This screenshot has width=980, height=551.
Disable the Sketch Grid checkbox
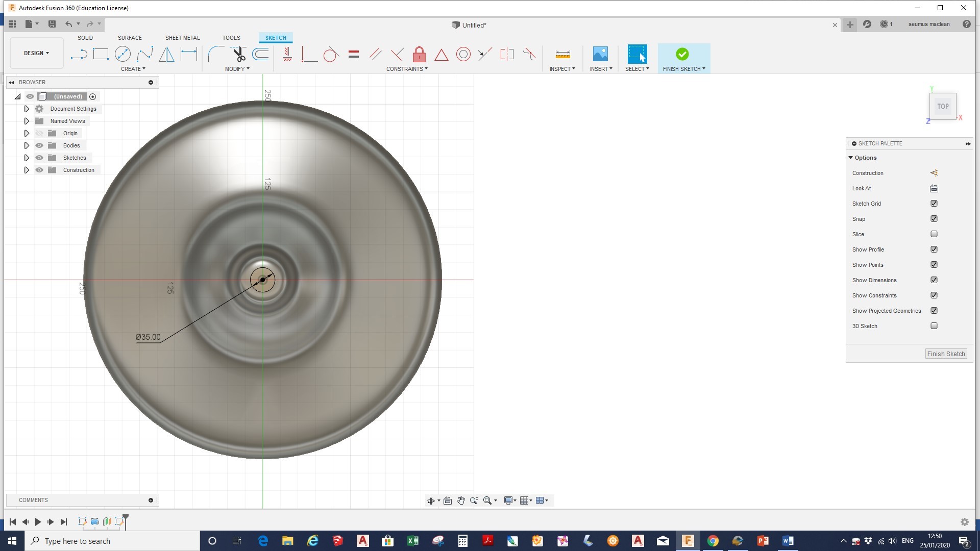934,204
